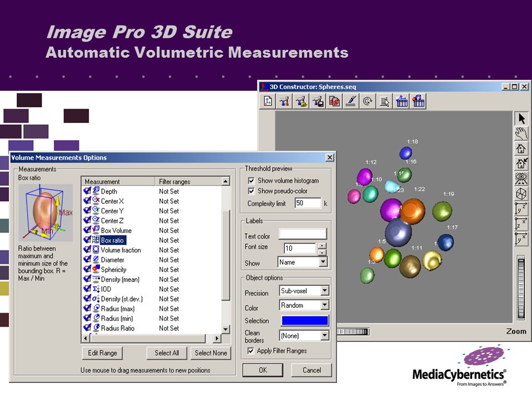The width and height of the screenshot is (532, 399).
Task: Click the Complexity limit input field
Action: (308, 203)
